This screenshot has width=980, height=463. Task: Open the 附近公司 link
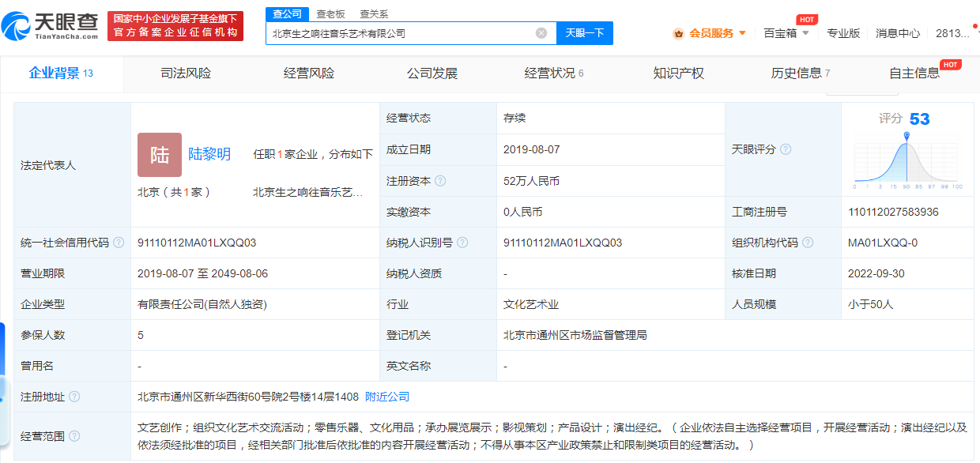coord(387,397)
